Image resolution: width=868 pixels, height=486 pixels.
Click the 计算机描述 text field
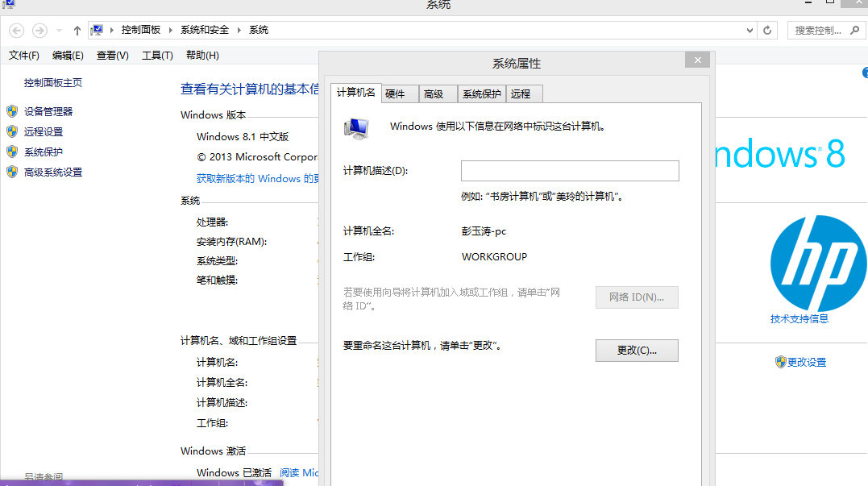(x=570, y=171)
